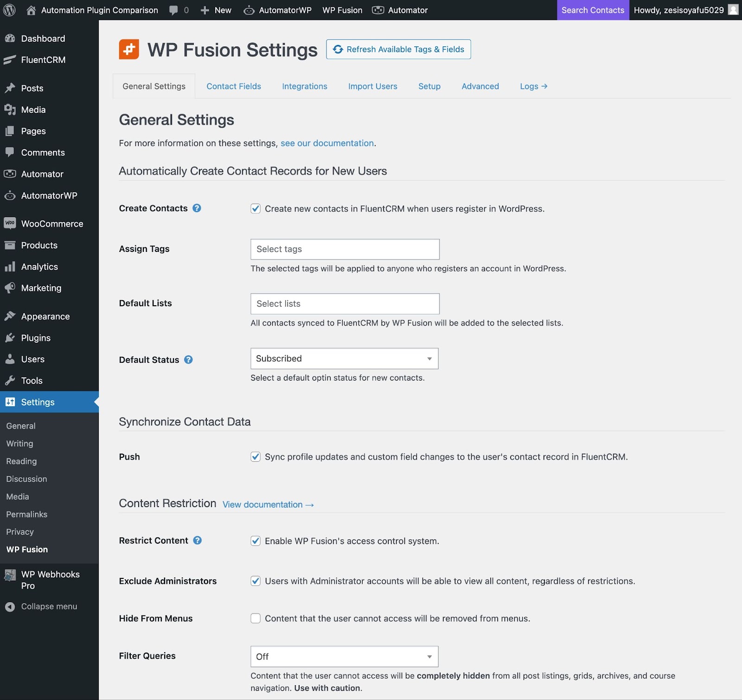742x700 pixels.
Task: Open FluentCRM from the sidebar
Action: [x=43, y=60]
